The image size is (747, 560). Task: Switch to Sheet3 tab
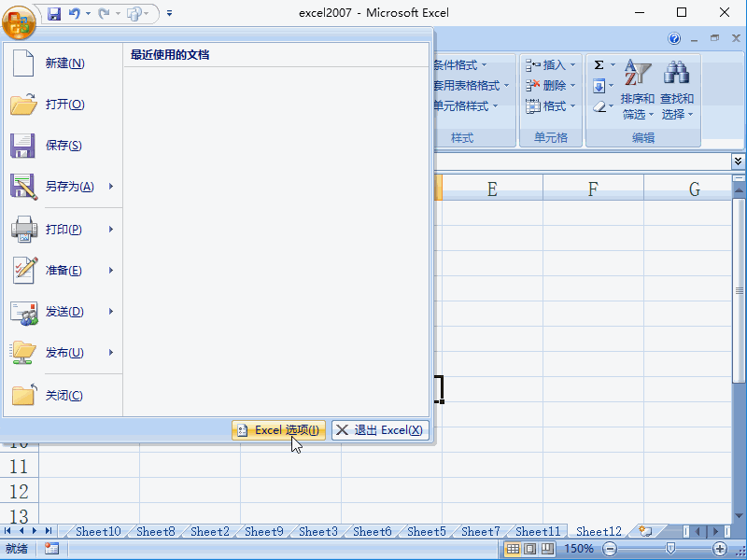click(x=318, y=531)
